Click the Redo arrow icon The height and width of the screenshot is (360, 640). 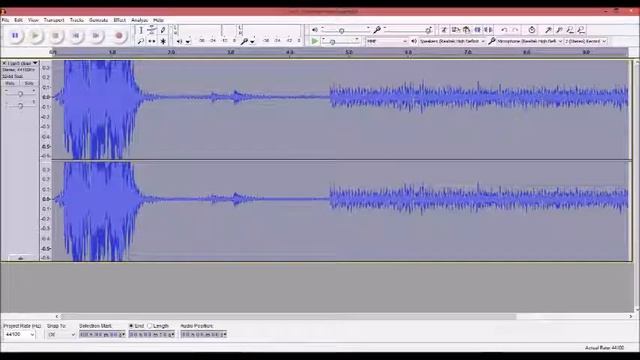[515, 30]
